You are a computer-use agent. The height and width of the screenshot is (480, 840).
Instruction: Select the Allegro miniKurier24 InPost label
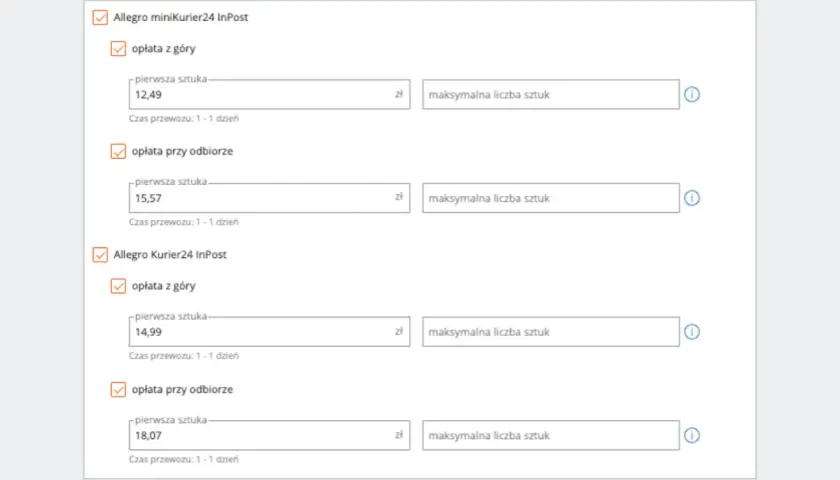point(181,17)
